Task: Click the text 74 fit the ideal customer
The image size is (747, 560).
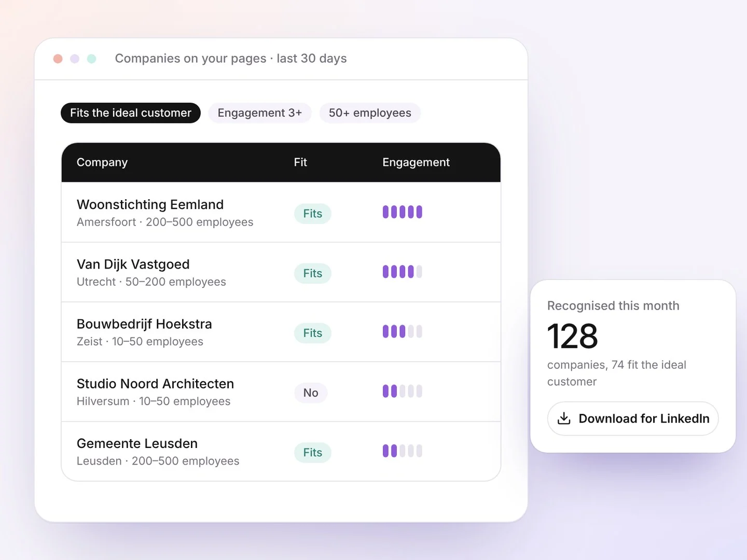Action: click(617, 373)
